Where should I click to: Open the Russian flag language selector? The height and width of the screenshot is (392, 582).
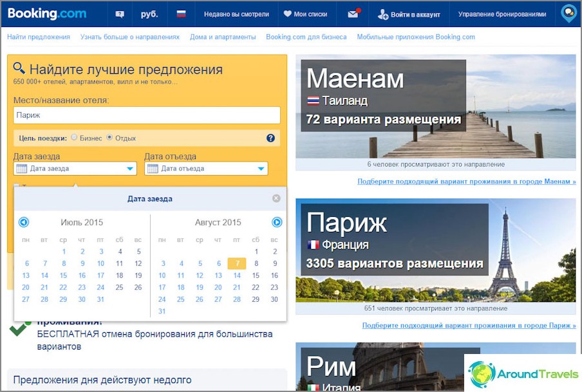181,14
